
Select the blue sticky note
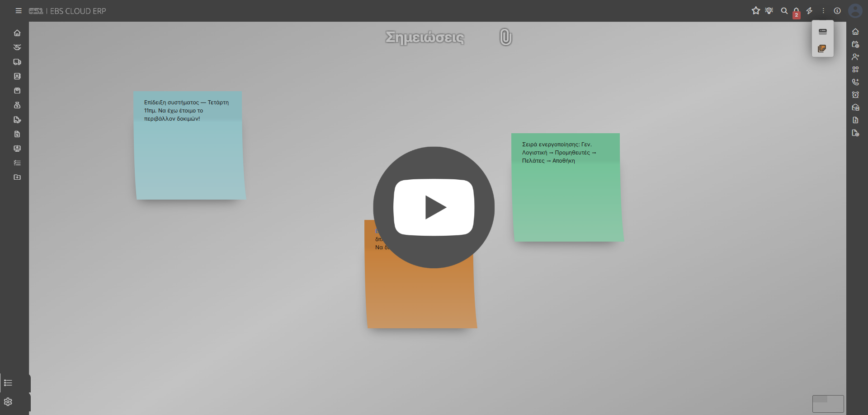(x=190, y=145)
